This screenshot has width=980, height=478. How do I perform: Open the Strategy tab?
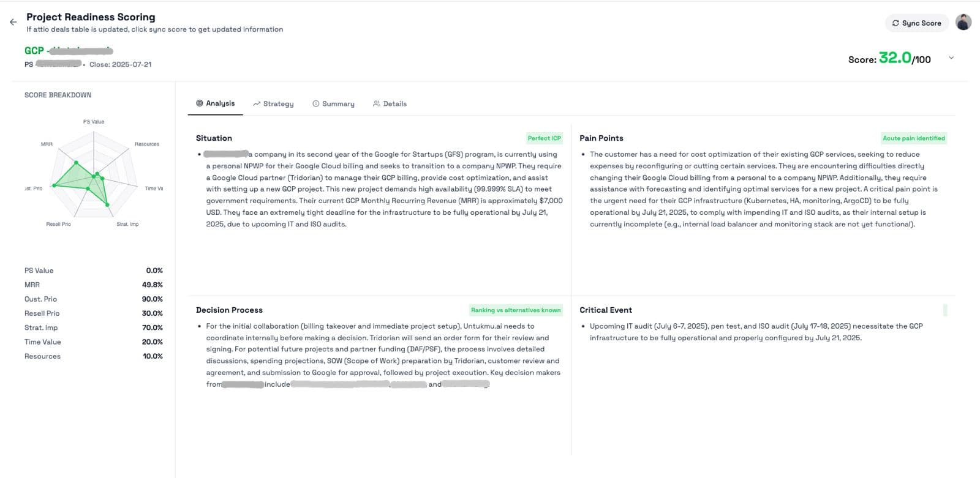pyautogui.click(x=273, y=104)
